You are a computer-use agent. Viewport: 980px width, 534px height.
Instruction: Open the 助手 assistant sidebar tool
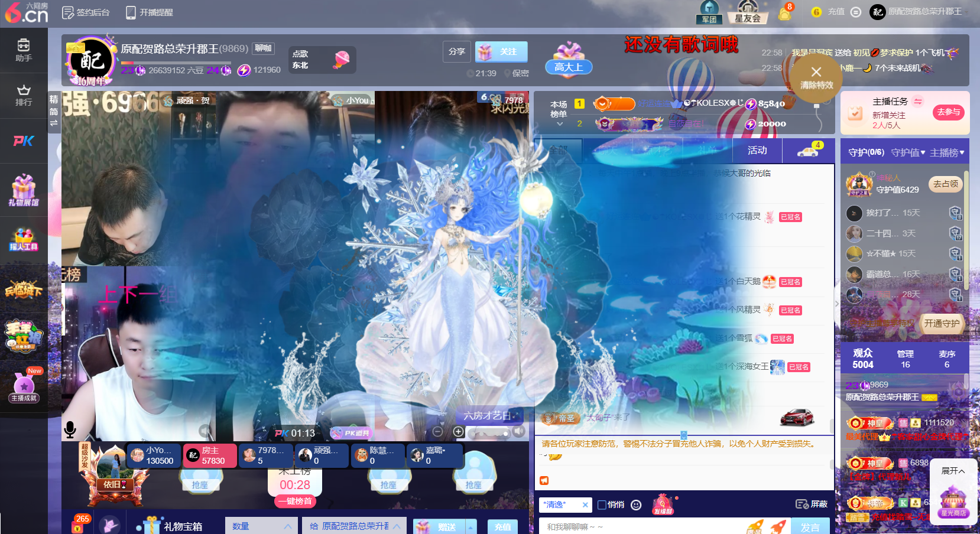click(x=24, y=51)
